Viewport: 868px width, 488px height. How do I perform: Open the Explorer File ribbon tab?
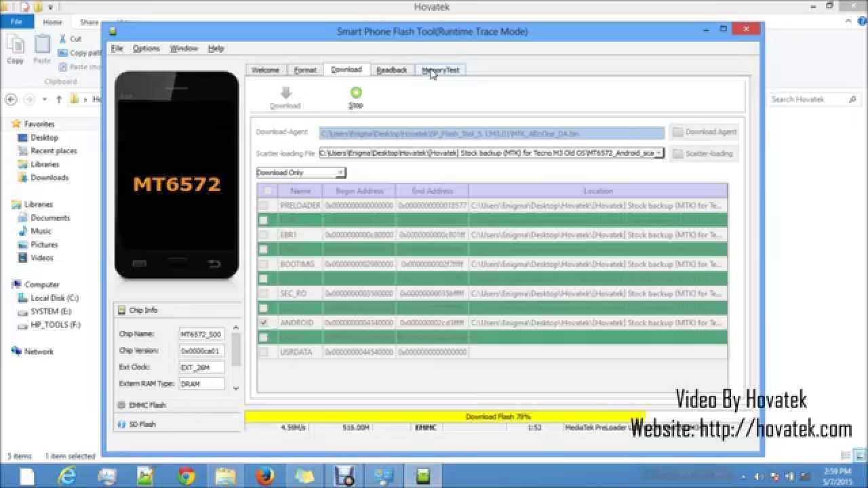[16, 22]
